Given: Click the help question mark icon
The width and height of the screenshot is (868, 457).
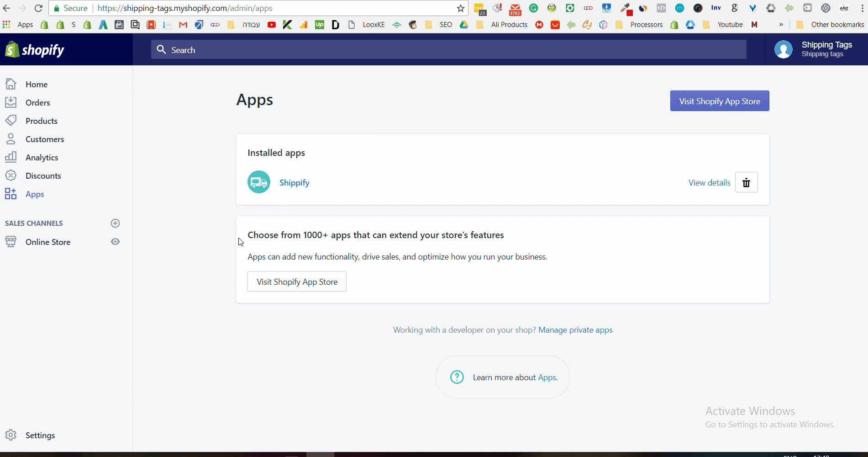Looking at the screenshot, I should click(457, 377).
